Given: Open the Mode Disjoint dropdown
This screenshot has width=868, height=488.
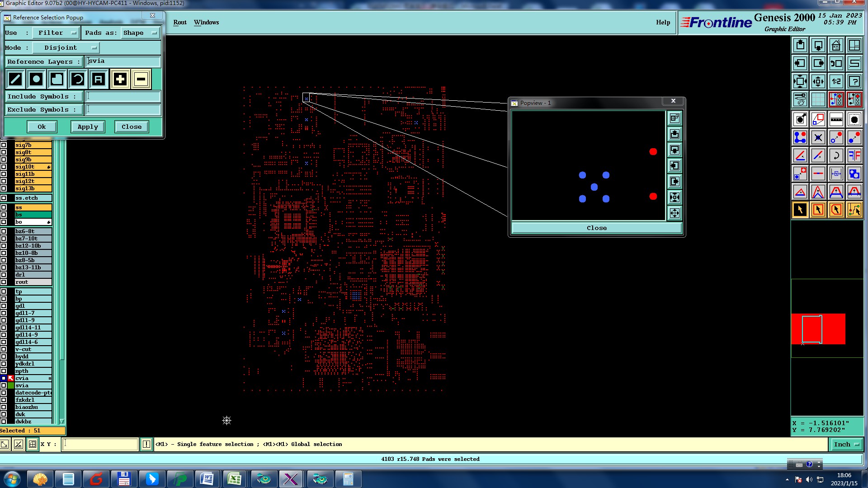Looking at the screenshot, I should coord(66,48).
